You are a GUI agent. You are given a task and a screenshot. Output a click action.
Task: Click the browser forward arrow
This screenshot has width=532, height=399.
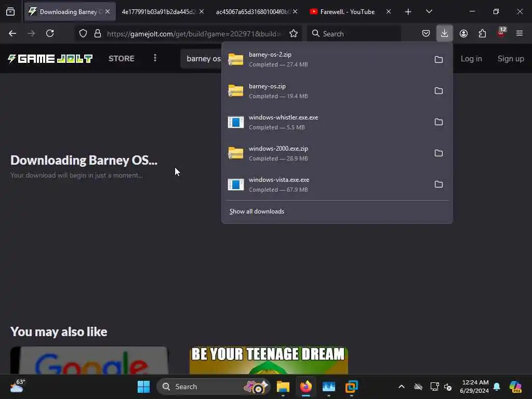point(31,34)
